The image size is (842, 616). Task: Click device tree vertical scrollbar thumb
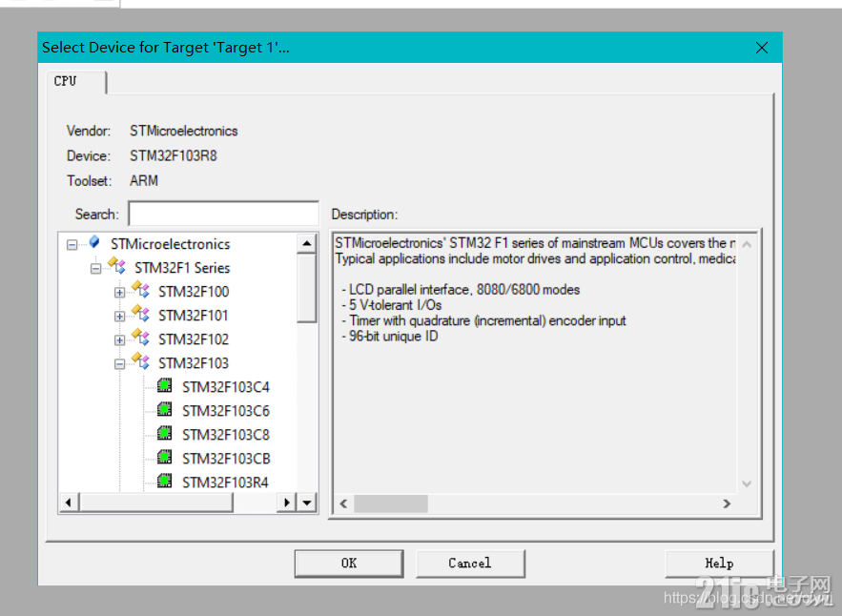point(307,288)
